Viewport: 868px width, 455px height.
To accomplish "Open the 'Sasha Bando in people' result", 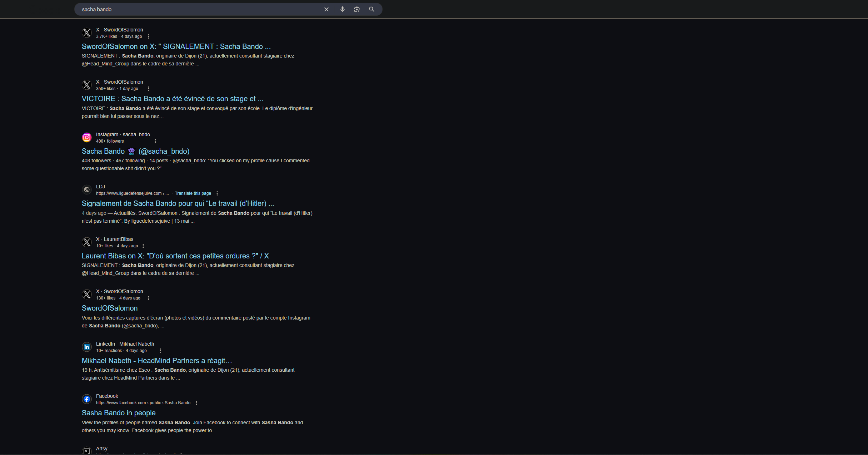I will tap(119, 413).
